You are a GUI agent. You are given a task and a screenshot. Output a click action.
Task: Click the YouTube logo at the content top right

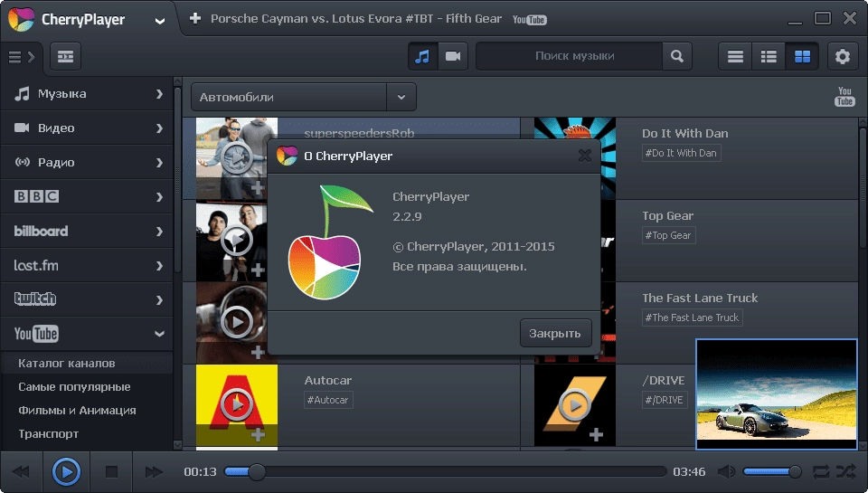(x=844, y=97)
